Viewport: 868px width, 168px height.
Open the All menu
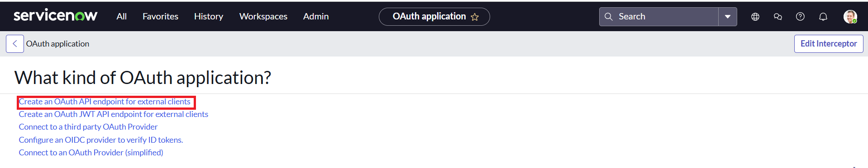[x=121, y=16]
